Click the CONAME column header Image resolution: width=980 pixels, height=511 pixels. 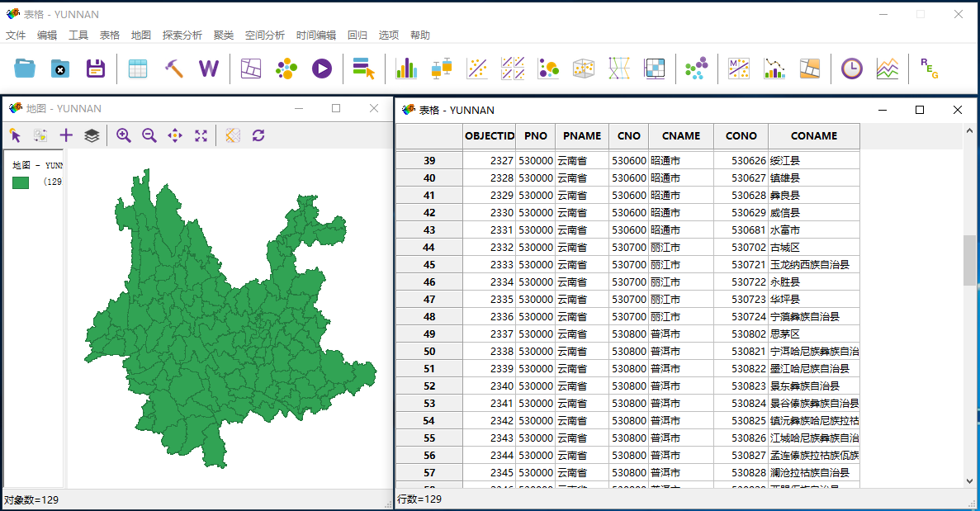(813, 136)
